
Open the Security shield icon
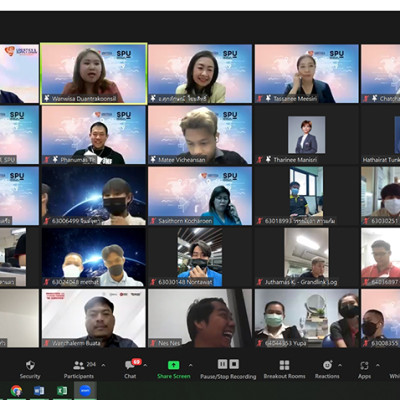(x=30, y=365)
